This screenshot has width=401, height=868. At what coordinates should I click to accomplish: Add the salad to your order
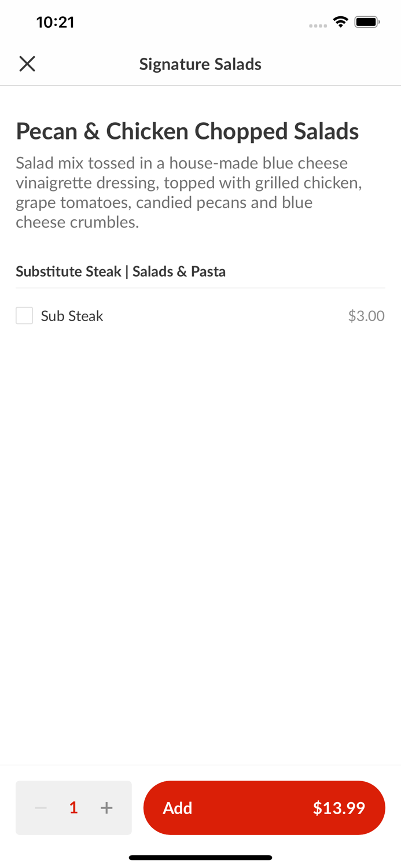tap(264, 807)
